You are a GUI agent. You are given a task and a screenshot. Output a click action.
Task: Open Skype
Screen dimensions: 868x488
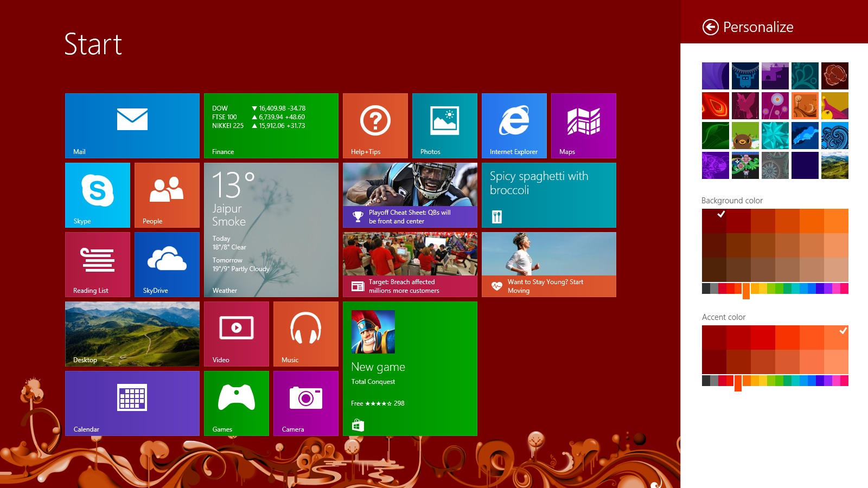pyautogui.click(x=97, y=195)
